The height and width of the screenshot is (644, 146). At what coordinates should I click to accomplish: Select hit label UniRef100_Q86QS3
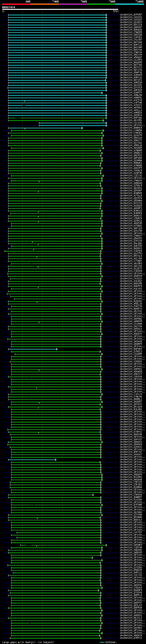(x=131, y=442)
